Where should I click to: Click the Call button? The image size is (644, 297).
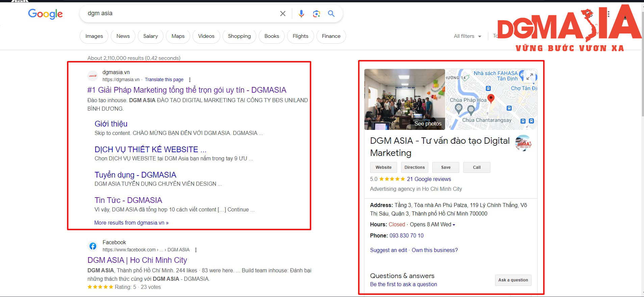477,167
